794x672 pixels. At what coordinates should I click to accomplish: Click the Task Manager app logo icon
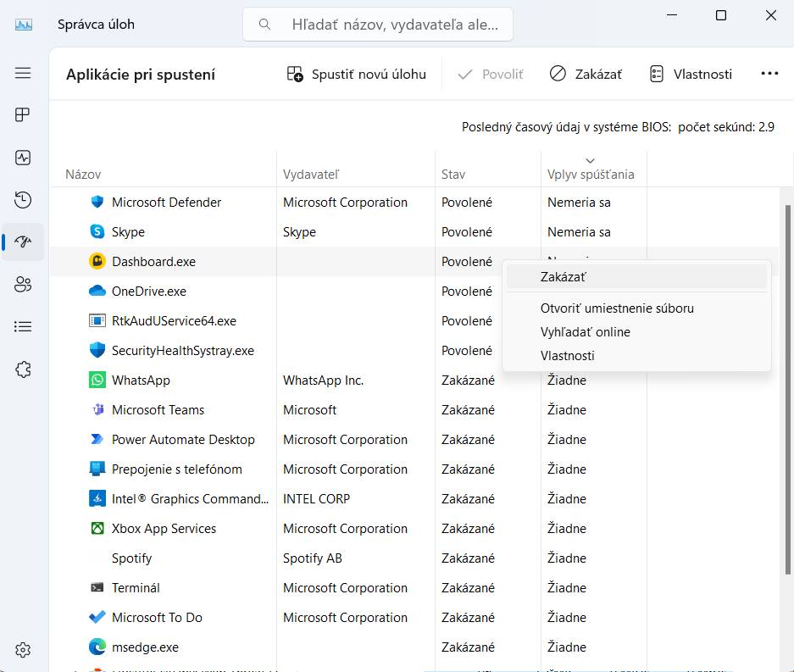click(23, 25)
